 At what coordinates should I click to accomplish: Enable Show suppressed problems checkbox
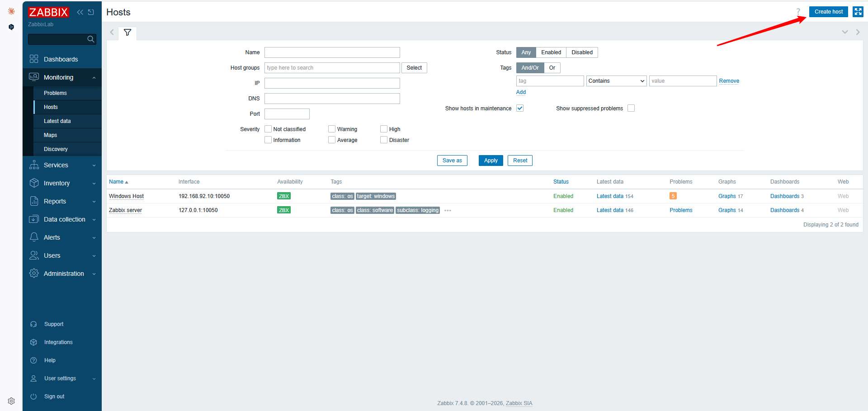(631, 108)
